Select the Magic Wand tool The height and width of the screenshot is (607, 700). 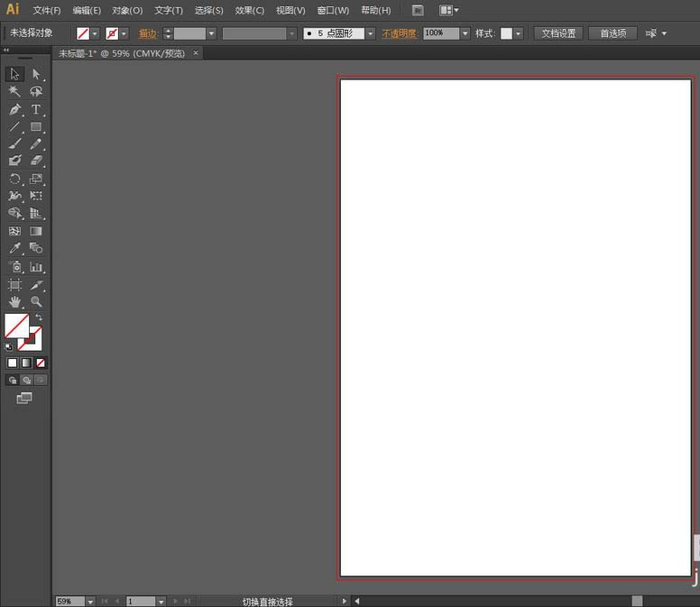[x=14, y=91]
